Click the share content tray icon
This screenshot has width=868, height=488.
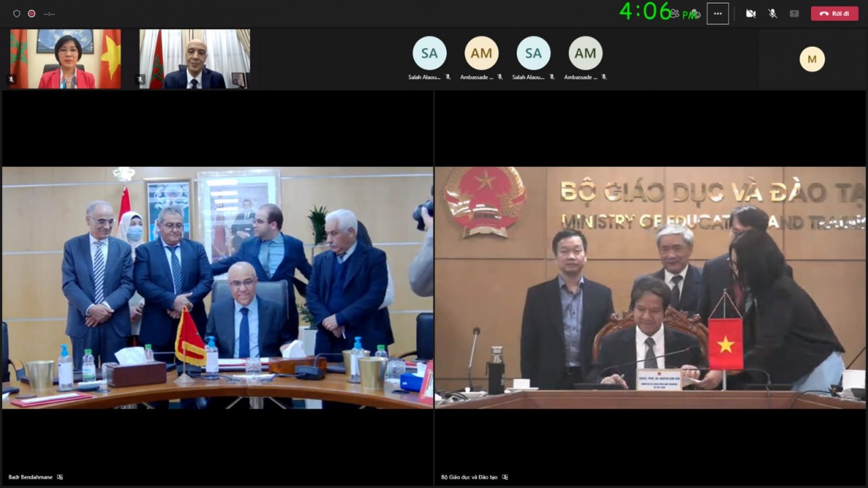click(794, 14)
